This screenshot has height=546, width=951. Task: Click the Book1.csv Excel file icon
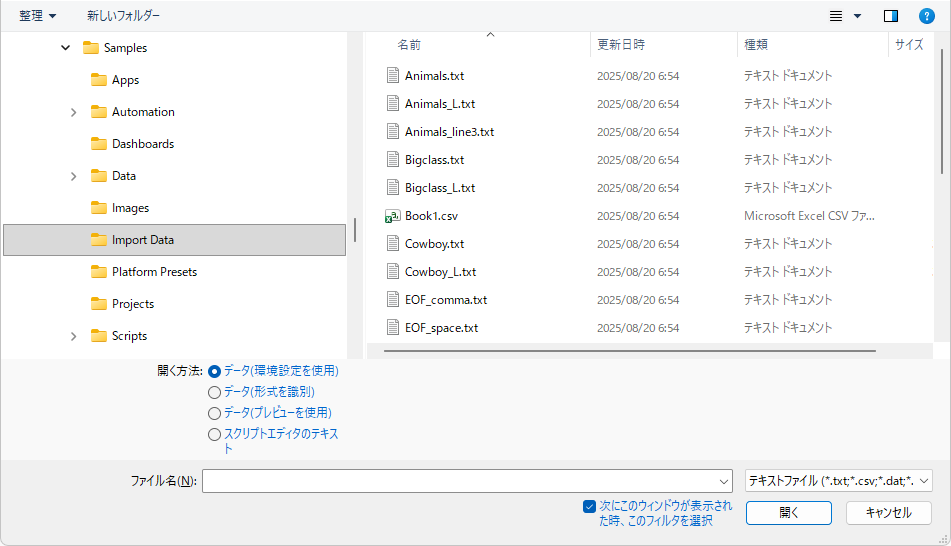coord(393,215)
